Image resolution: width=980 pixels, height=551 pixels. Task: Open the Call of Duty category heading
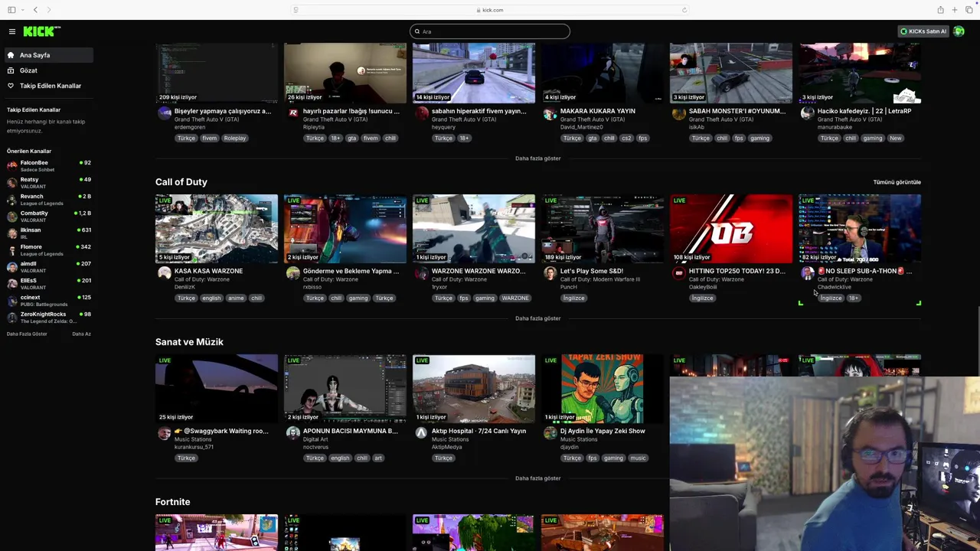(x=181, y=182)
